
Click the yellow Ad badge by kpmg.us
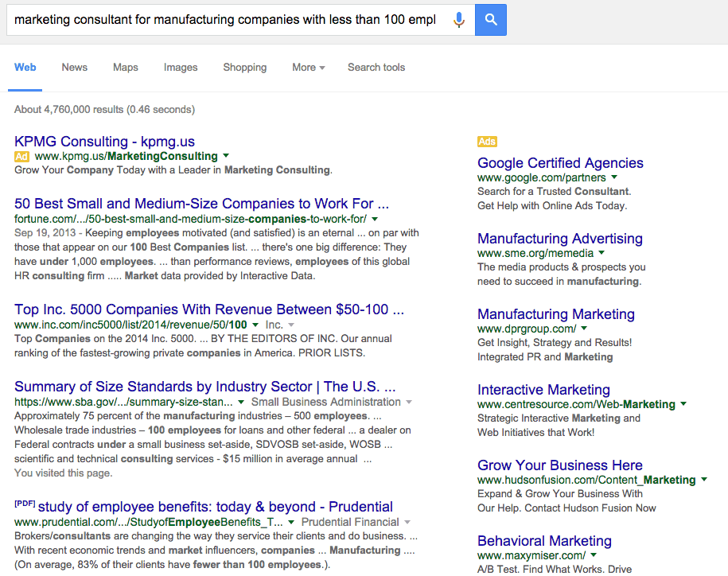[21, 157]
